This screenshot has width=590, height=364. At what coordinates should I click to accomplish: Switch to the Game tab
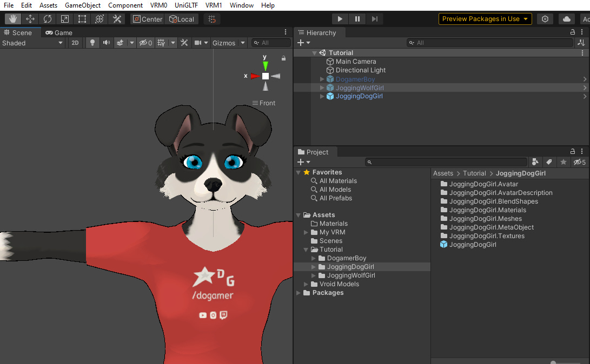[x=59, y=33]
